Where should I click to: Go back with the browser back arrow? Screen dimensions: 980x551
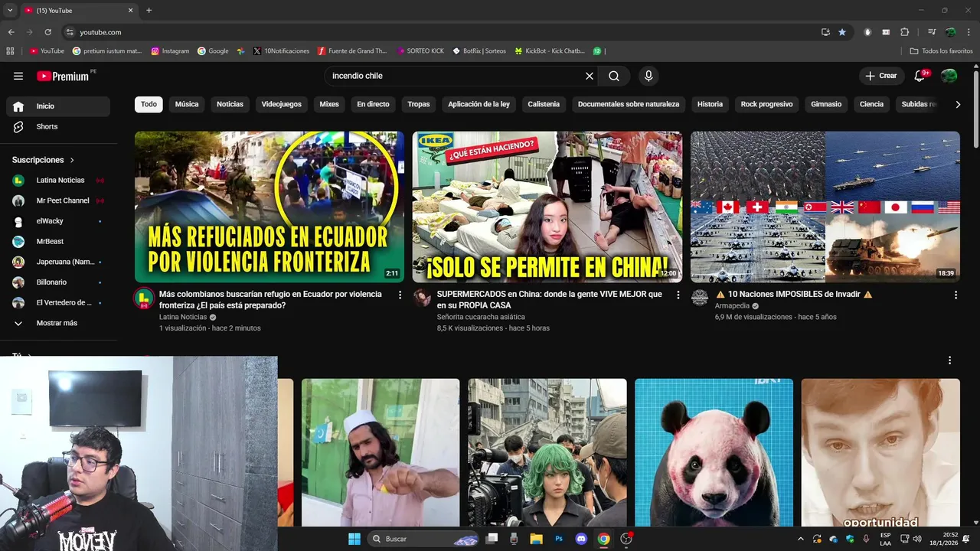pos(11,32)
